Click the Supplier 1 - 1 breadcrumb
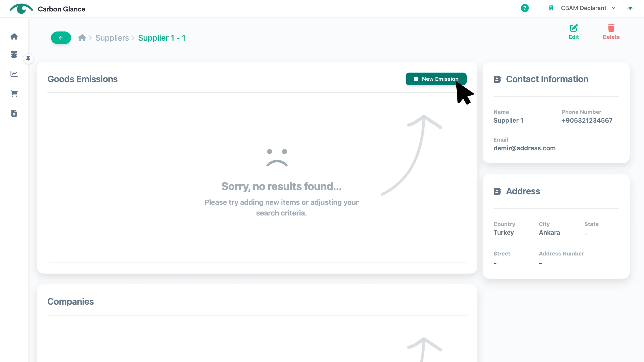This screenshot has height=362, width=644. pyautogui.click(x=162, y=38)
